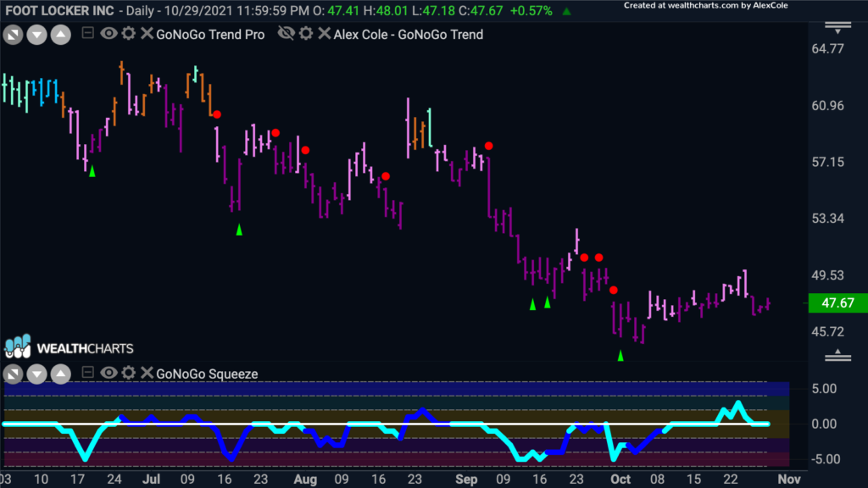Click the green triangle below the October low
This screenshot has width=868, height=488.
point(620,356)
